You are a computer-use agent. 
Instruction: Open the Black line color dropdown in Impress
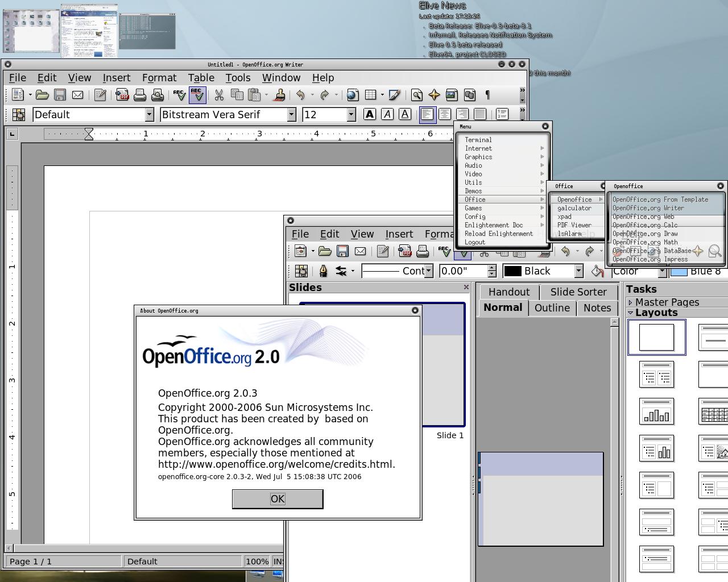[x=578, y=271]
